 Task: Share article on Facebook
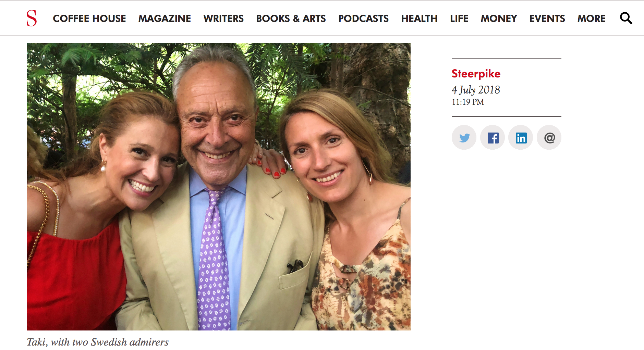click(493, 138)
